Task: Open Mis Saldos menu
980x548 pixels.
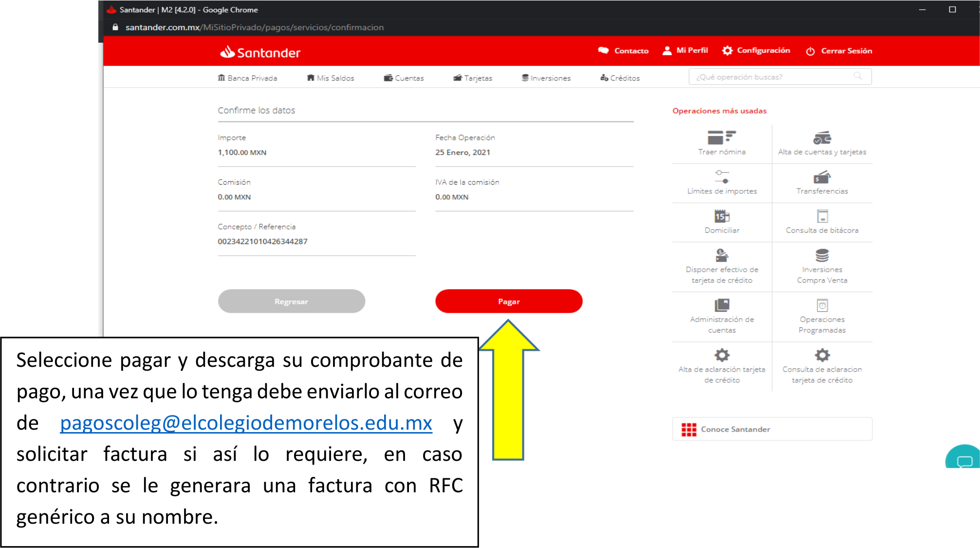Action: click(x=331, y=78)
